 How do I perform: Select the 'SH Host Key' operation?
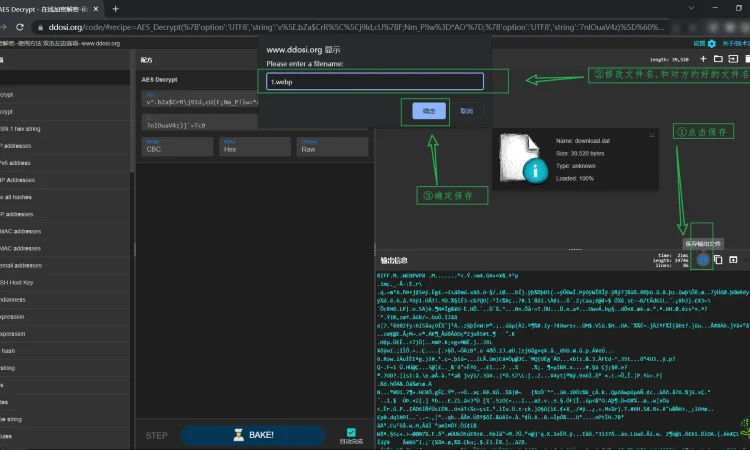point(65,283)
